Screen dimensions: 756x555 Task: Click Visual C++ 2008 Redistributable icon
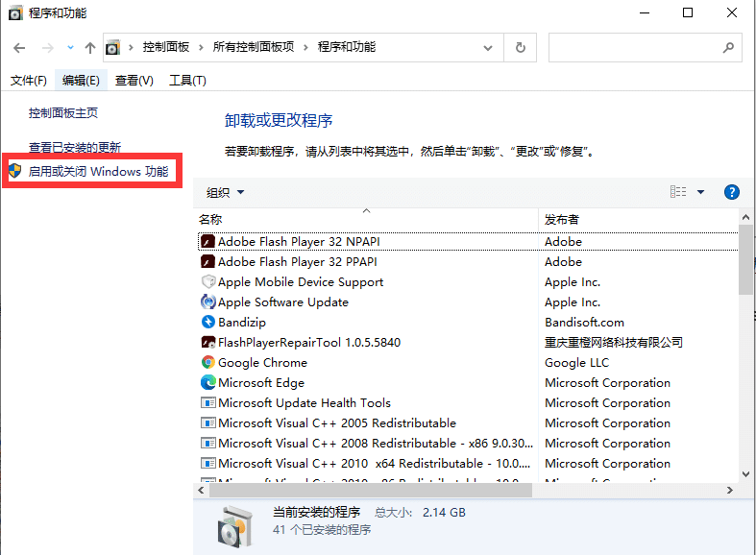[x=207, y=443]
